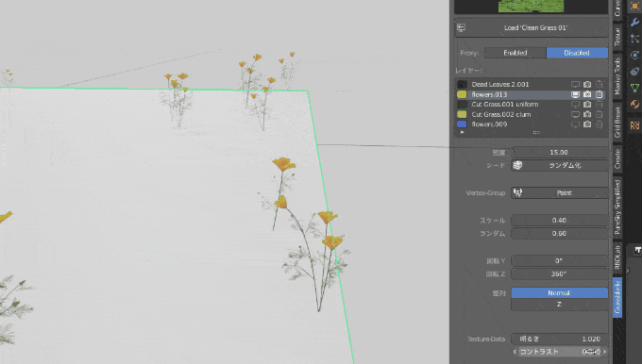This screenshot has height=364, width=642.
Task: Open the Material properties tab icon
Action: (634, 105)
